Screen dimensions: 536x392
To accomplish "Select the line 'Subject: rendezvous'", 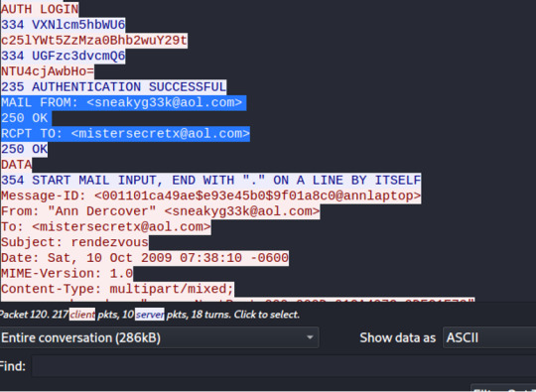I will coord(74,242).
